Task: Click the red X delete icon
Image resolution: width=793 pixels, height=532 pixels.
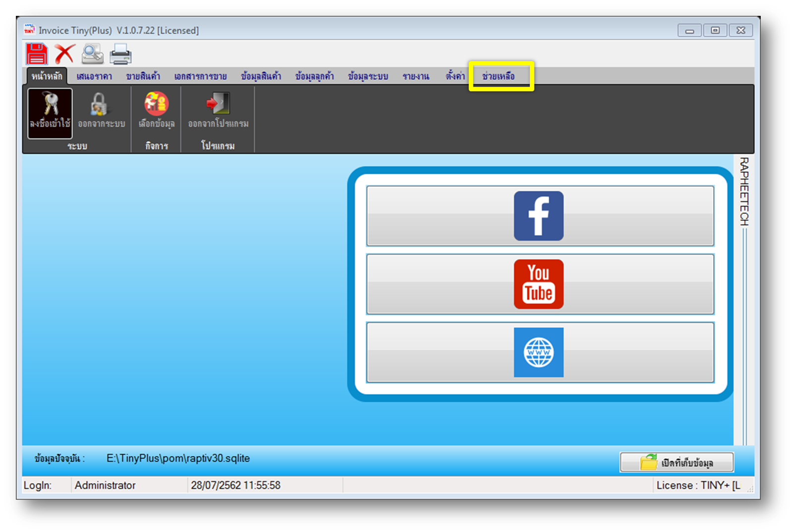Action: click(x=64, y=53)
